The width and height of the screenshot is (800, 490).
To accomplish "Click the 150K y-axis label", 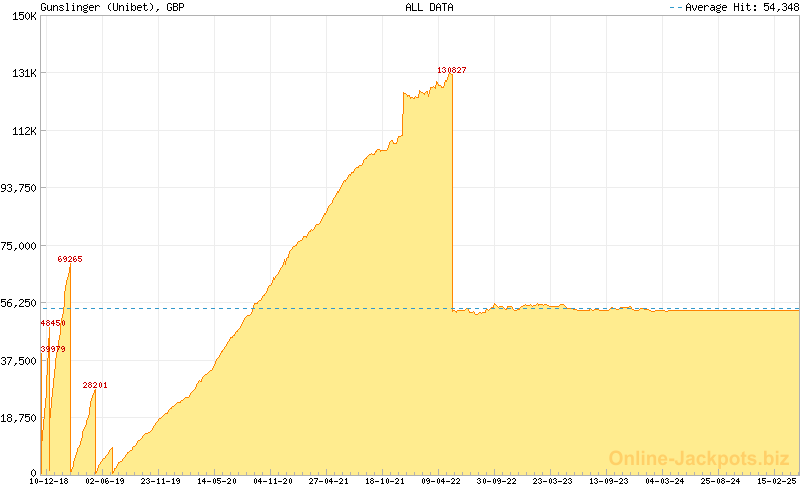I will pos(24,16).
